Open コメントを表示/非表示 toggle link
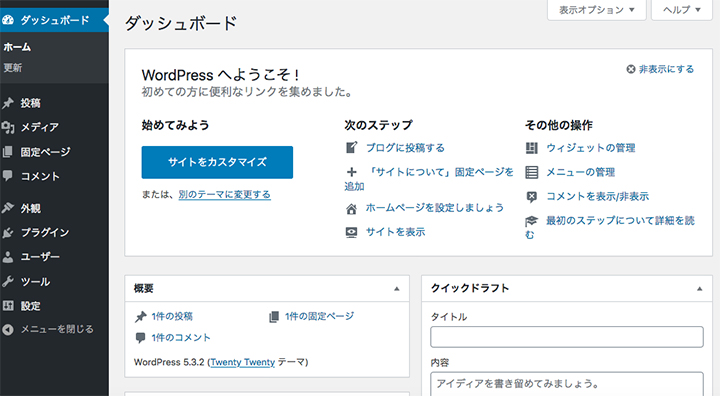 pos(597,196)
